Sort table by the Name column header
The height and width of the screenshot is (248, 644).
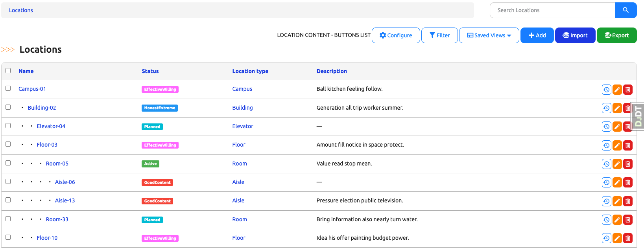point(26,71)
